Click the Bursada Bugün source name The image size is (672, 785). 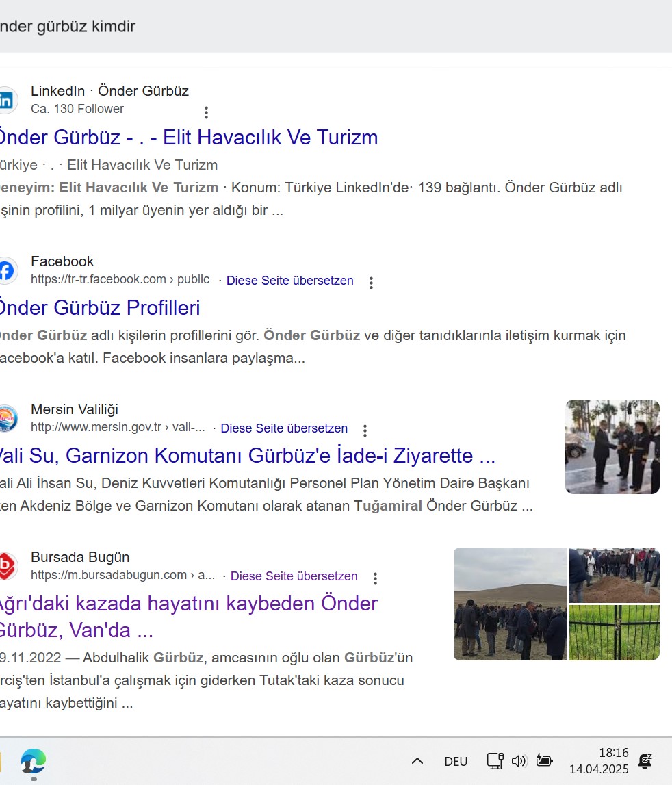click(x=80, y=556)
